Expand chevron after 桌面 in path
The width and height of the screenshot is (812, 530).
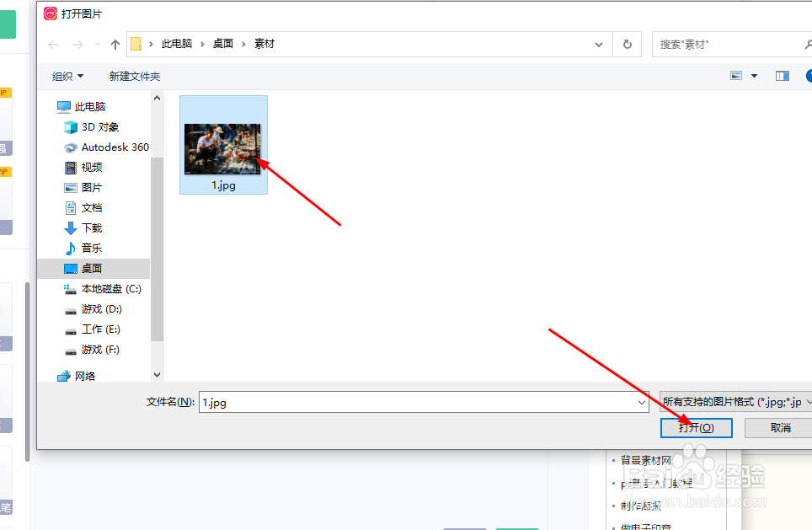[x=243, y=45]
